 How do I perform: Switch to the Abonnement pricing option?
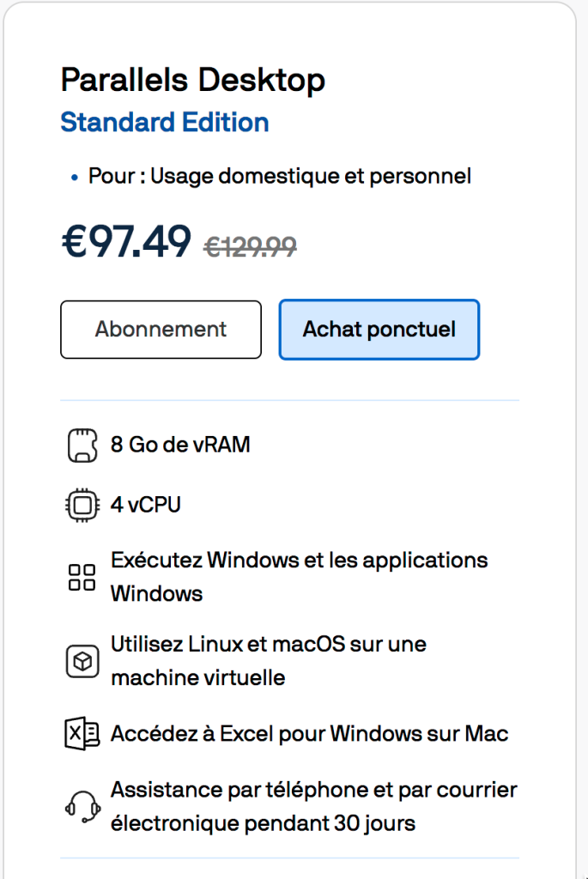click(161, 330)
